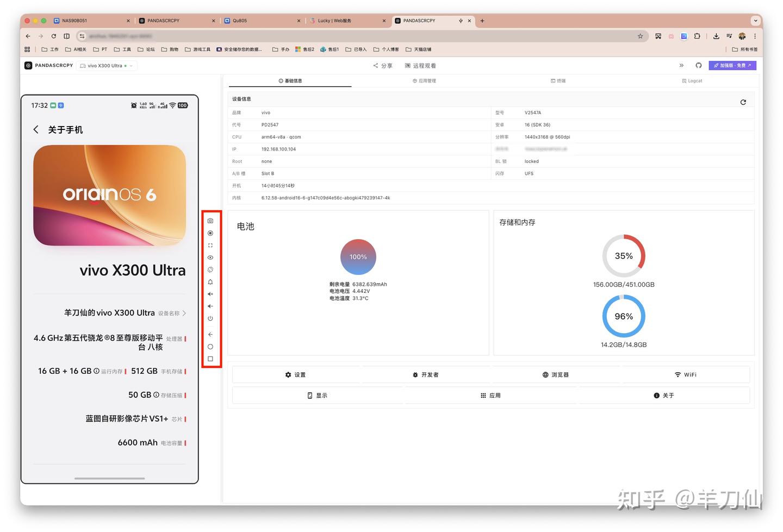Image resolution: width=783 pixels, height=532 pixels.
Task: Toggle the browser side panel icon
Action: coord(67,36)
